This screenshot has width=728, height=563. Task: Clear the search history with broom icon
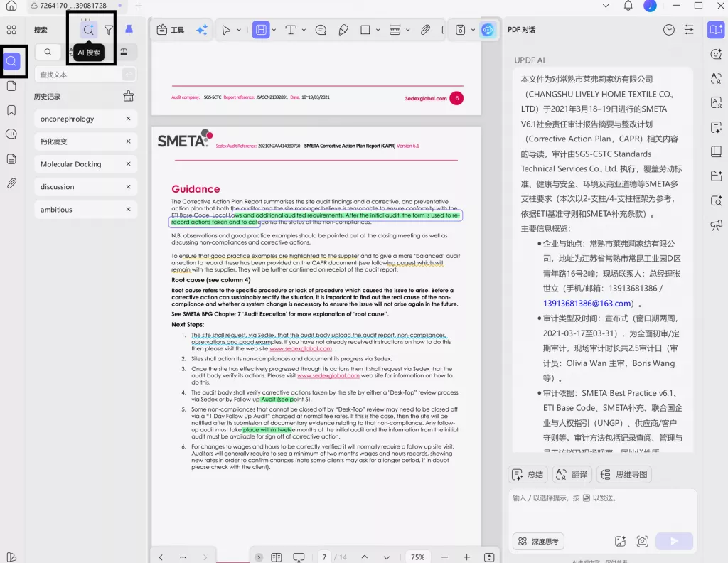(x=129, y=97)
